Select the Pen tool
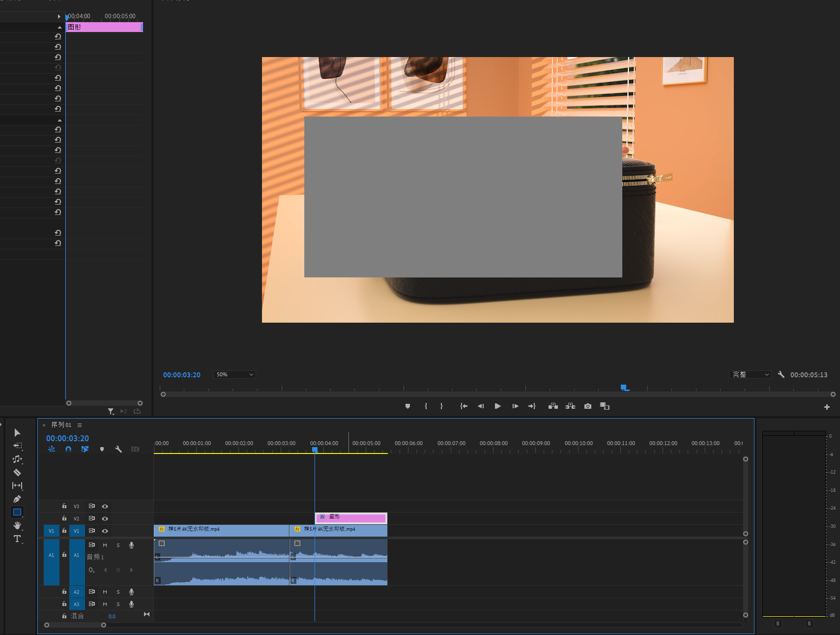The height and width of the screenshot is (635, 840). tap(17, 499)
